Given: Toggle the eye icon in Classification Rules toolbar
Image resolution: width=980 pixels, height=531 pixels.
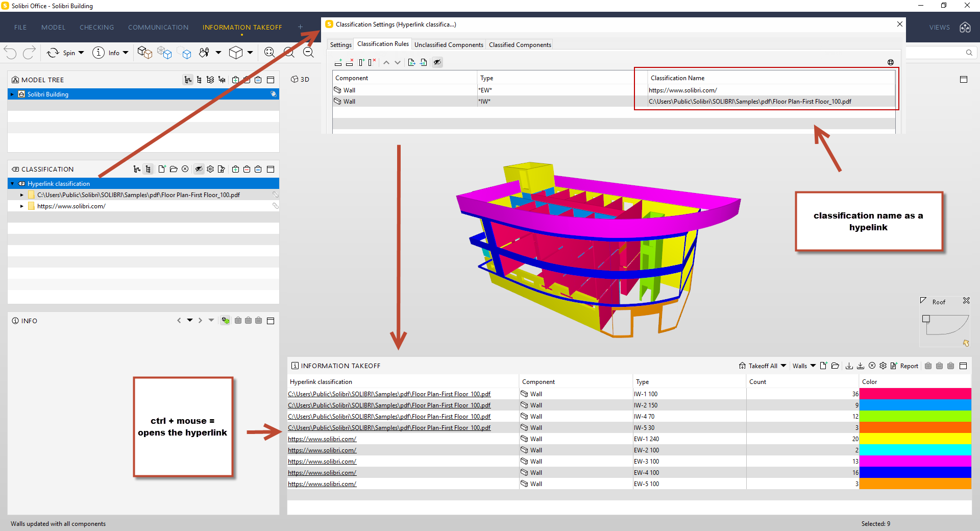Looking at the screenshot, I should [437, 62].
